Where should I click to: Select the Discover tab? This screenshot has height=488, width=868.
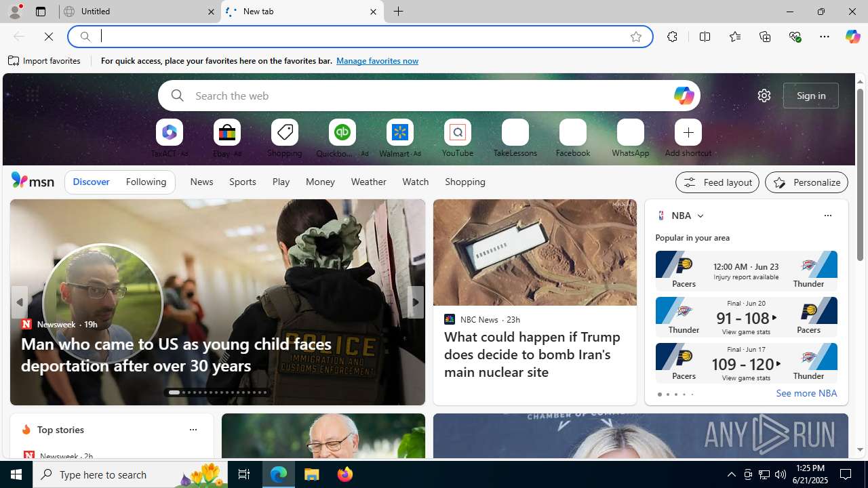point(91,182)
